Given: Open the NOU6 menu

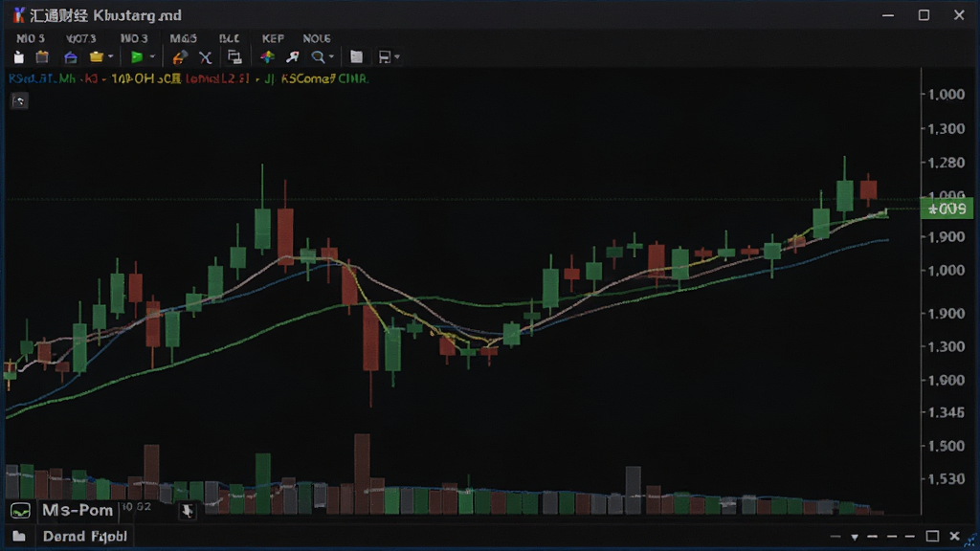Looking at the screenshot, I should tap(316, 38).
